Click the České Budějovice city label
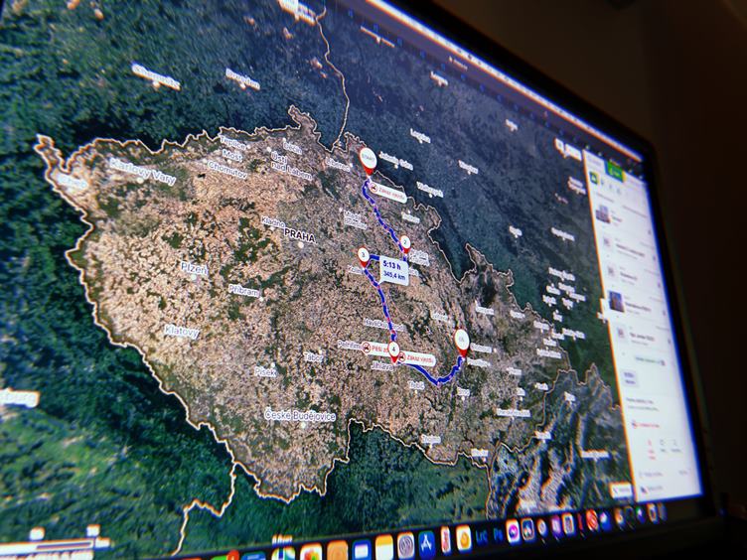The width and height of the screenshot is (747, 560). [300, 415]
